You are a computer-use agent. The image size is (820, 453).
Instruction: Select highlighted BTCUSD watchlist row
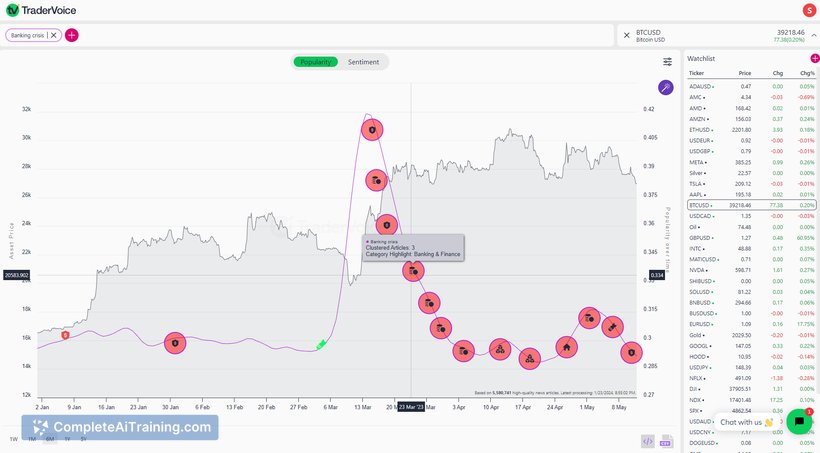pos(751,205)
